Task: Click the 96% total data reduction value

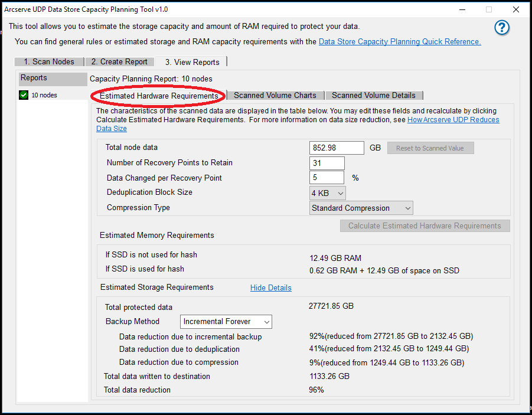Action: (316, 390)
